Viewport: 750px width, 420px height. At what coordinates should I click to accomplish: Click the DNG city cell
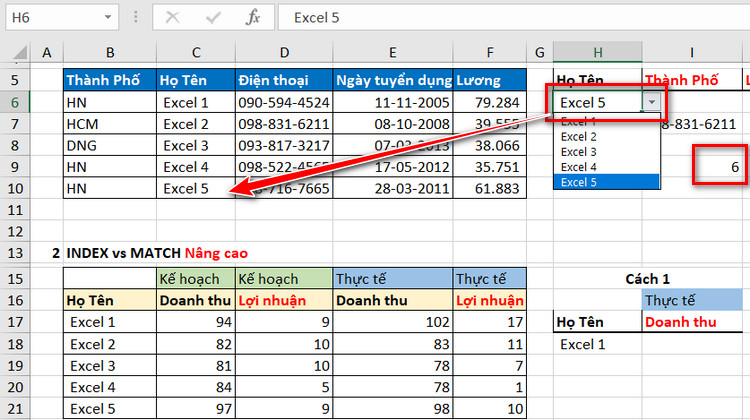(110, 145)
